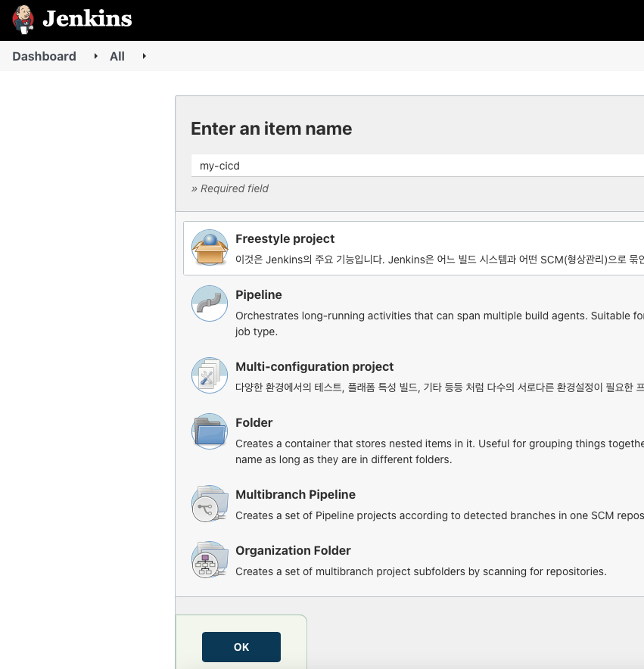This screenshot has width=644, height=669.
Task: Select the Organization Folder hierarchy icon
Action: coord(210,559)
